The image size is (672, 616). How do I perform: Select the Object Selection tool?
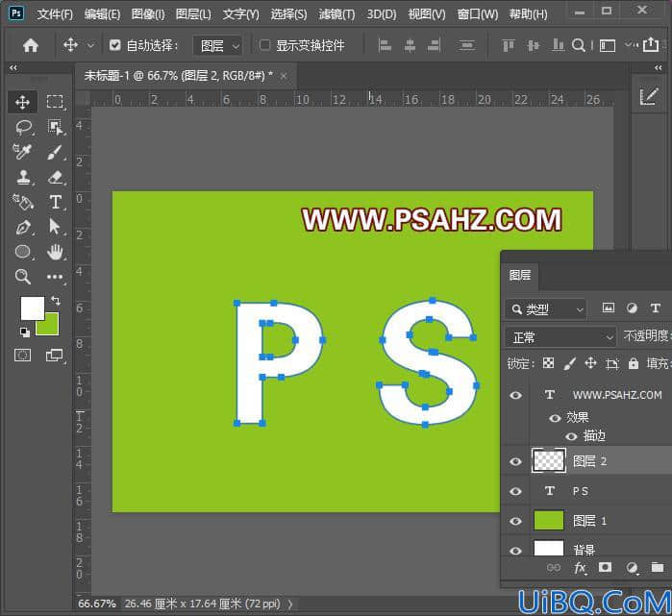(56, 127)
